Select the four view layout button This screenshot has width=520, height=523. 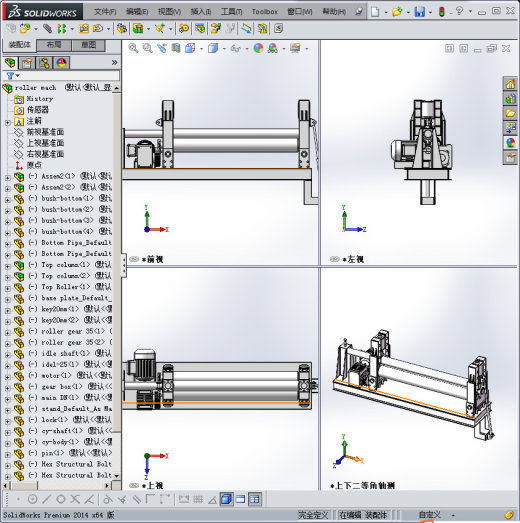tap(254, 499)
